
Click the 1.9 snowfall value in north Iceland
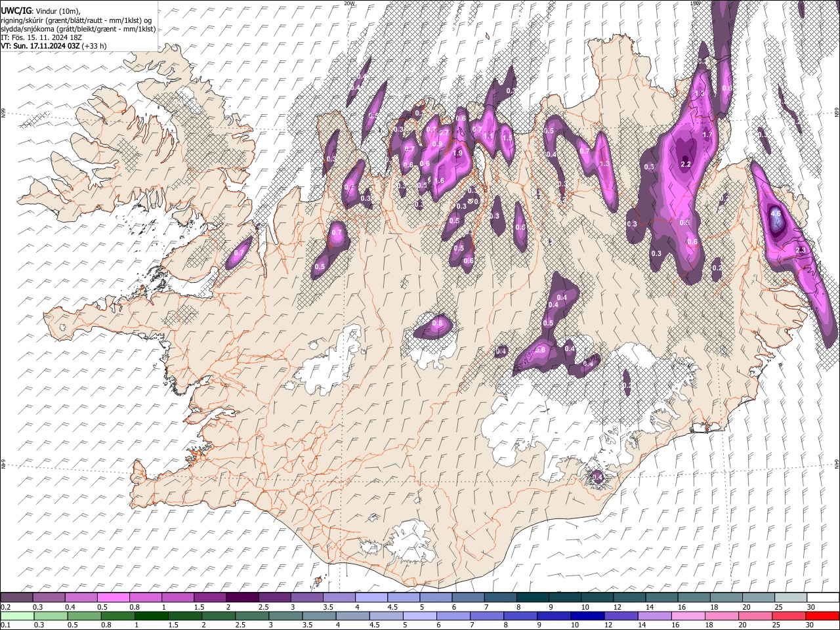coord(457,153)
